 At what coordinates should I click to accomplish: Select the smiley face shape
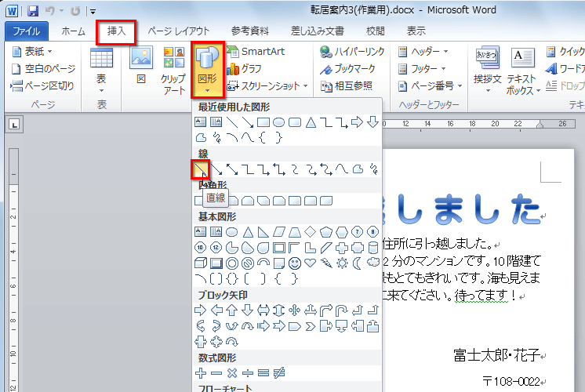295,263
